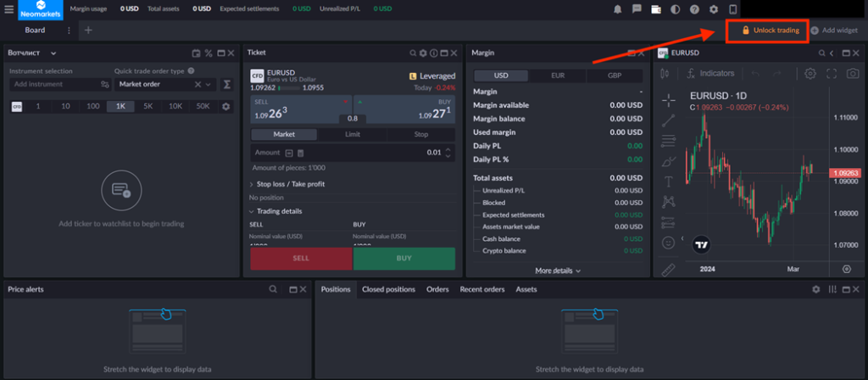Open the notifications bell icon
The height and width of the screenshot is (380, 868).
tap(618, 9)
